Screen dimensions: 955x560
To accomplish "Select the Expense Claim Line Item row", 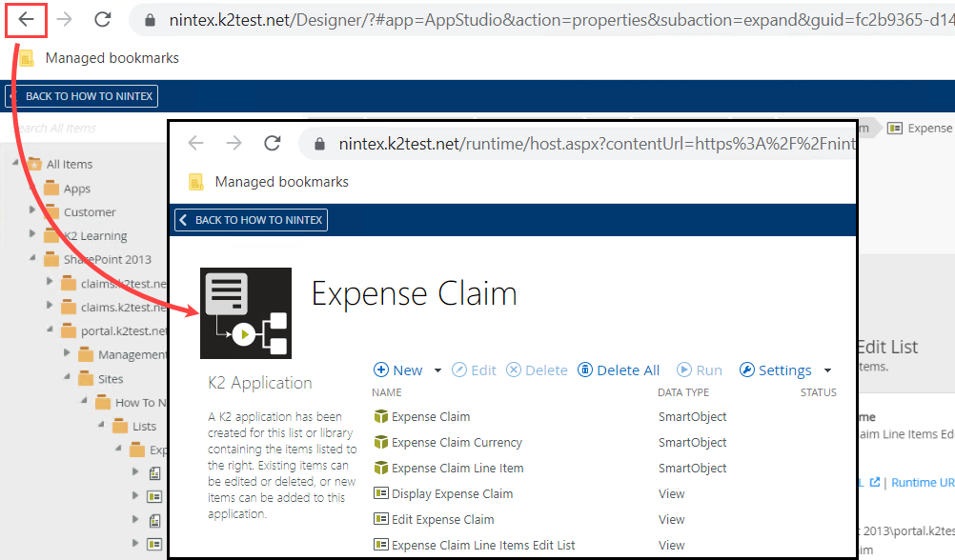I will coord(605,468).
